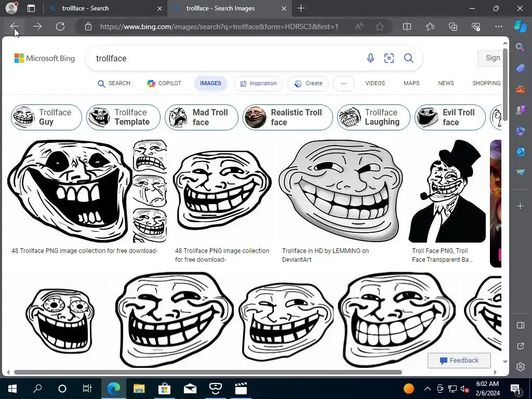532x399 pixels.
Task: View site info via the lock icon
Action: point(88,26)
